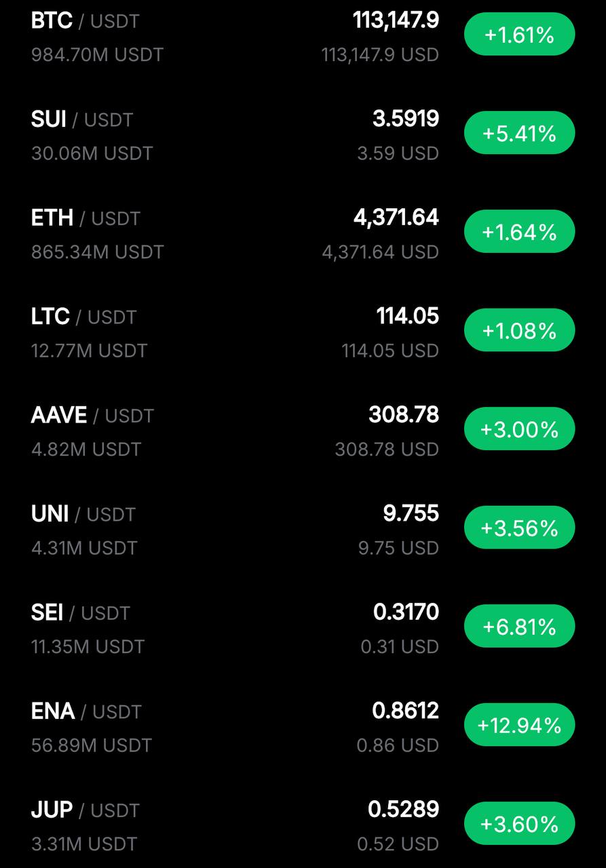Tap the +6.81% SEI change badge
Image resolution: width=606 pixels, height=868 pixels.
(519, 627)
